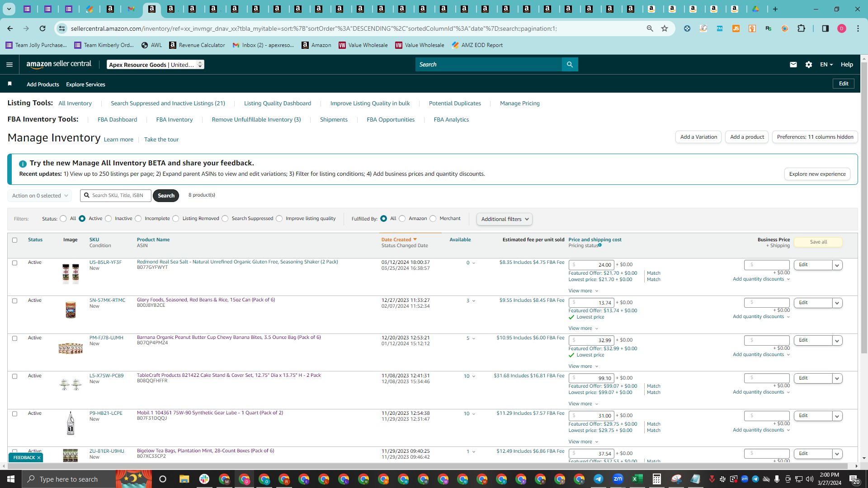Open the Manage Pricing tool
868x488 pixels.
(520, 103)
